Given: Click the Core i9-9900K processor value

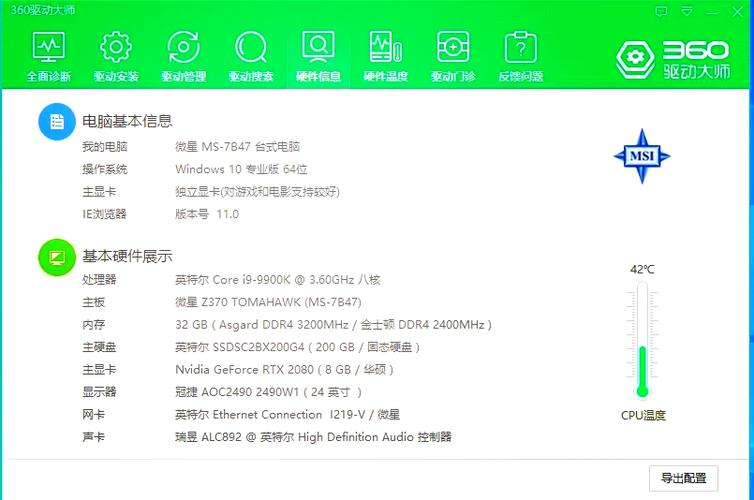Looking at the screenshot, I should click(x=277, y=280).
